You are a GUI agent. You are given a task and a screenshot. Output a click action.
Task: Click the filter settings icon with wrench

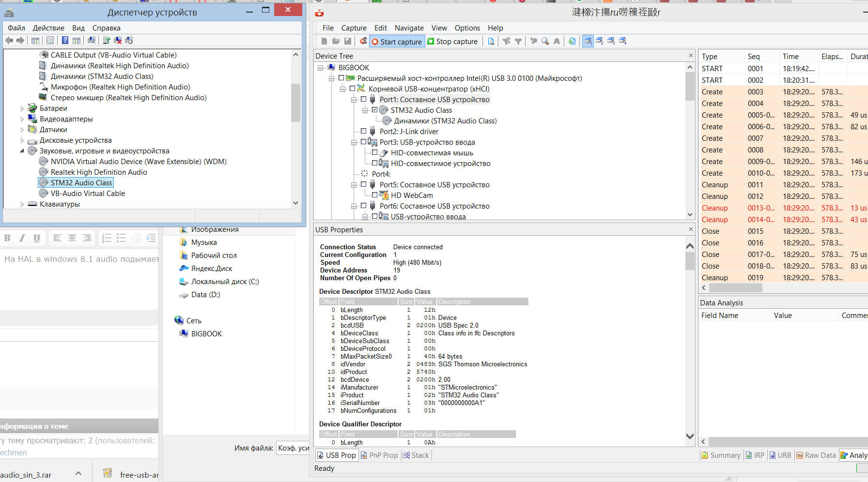506,41
